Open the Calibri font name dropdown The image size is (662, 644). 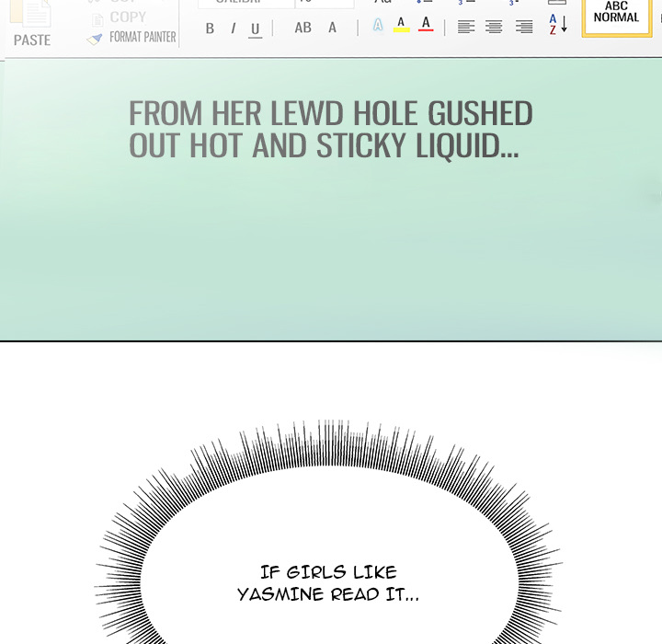coord(245,3)
